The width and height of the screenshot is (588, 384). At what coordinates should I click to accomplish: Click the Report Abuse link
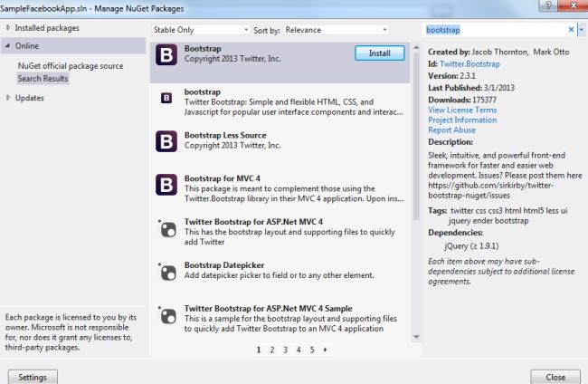[452, 130]
